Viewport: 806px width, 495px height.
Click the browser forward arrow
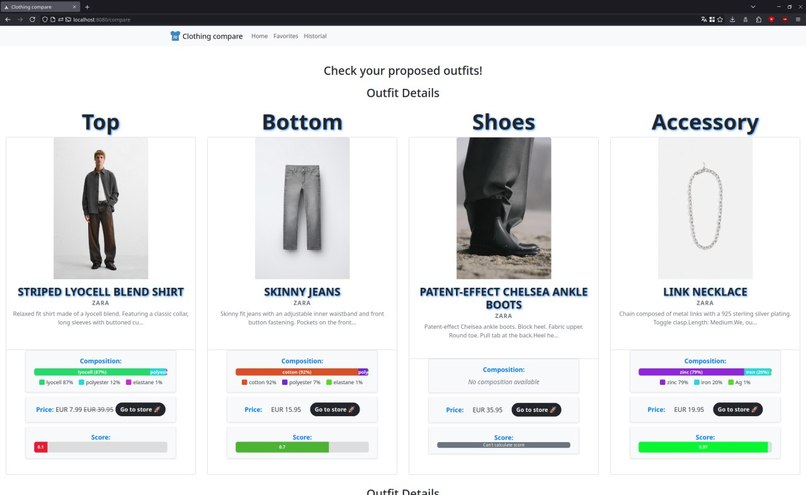20,20
